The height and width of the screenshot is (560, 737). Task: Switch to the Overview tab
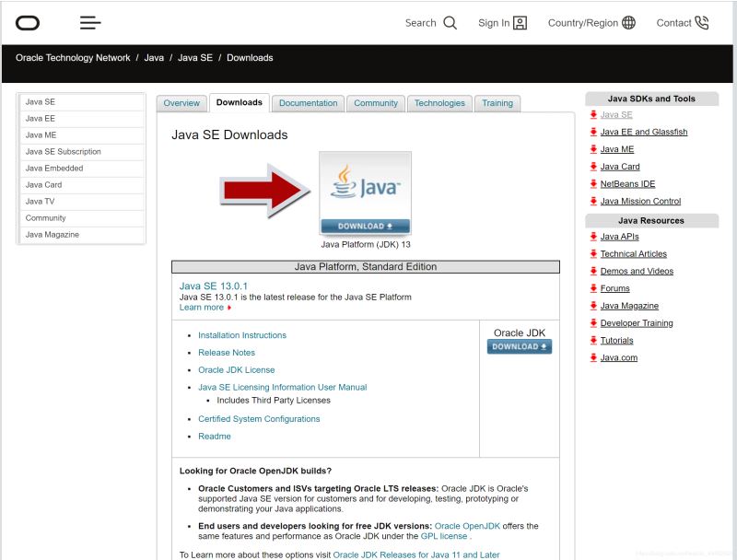tap(181, 103)
